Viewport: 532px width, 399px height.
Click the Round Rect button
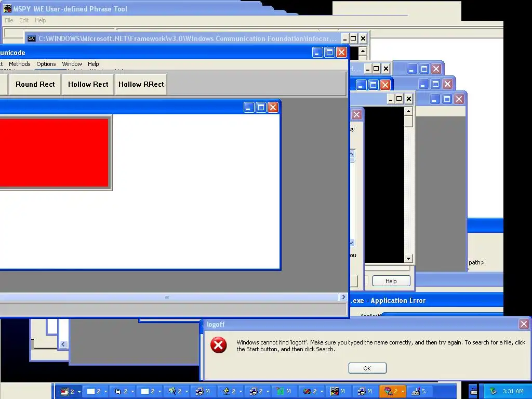(35, 84)
